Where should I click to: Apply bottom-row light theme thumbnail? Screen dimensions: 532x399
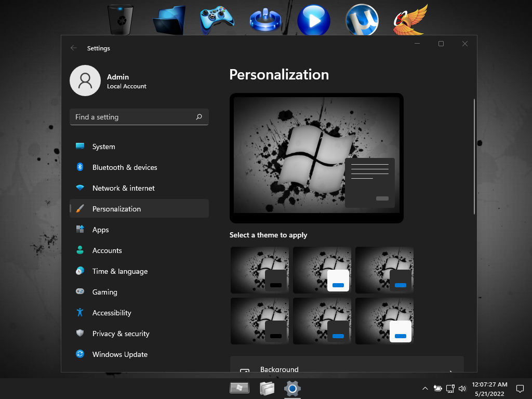point(384,321)
